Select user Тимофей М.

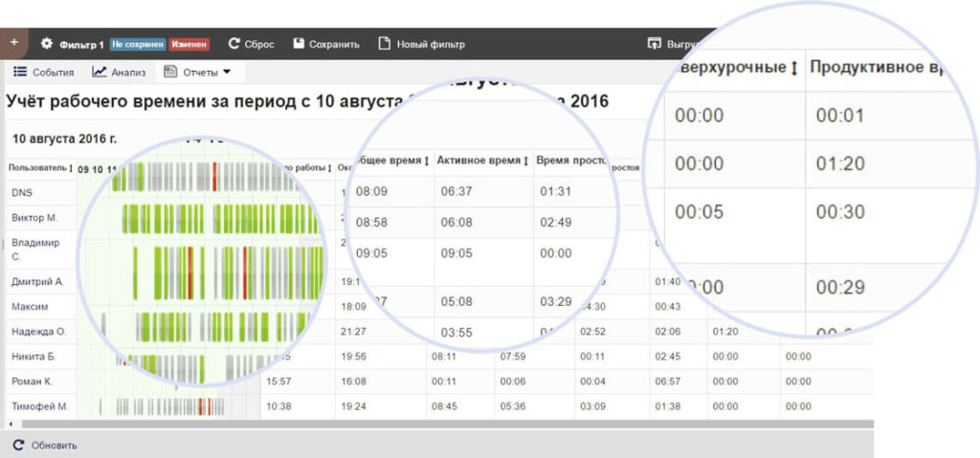coord(39,406)
